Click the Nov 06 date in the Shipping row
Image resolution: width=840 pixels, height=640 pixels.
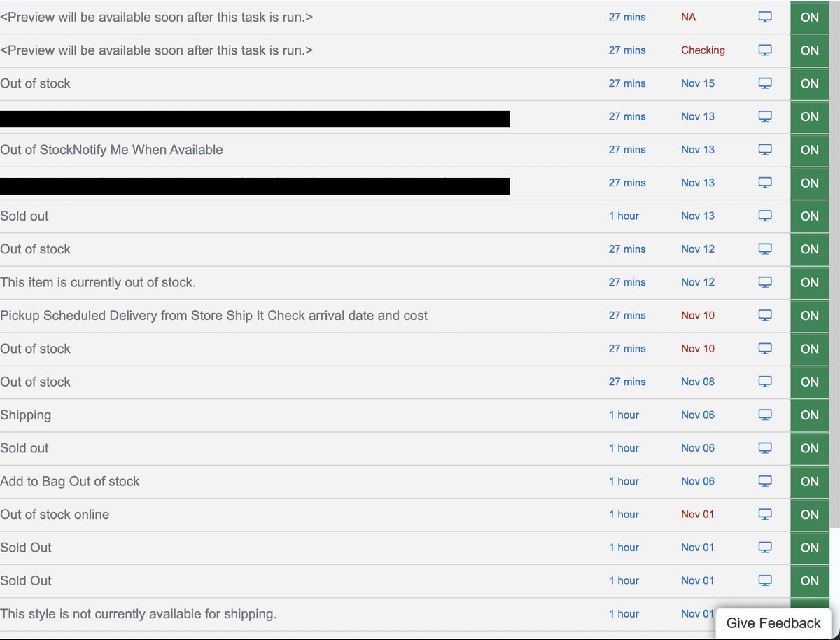point(698,415)
